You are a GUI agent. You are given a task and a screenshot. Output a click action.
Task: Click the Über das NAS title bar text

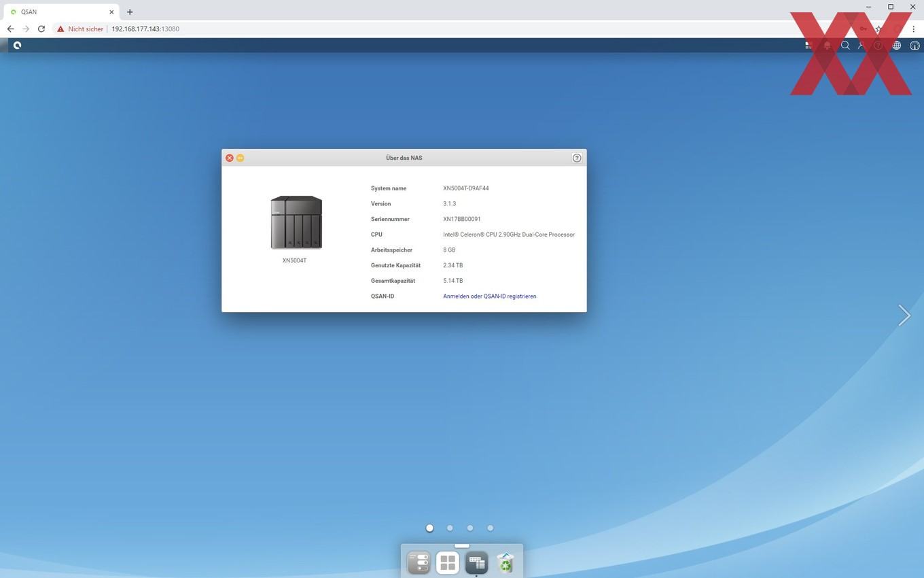pyautogui.click(x=404, y=158)
